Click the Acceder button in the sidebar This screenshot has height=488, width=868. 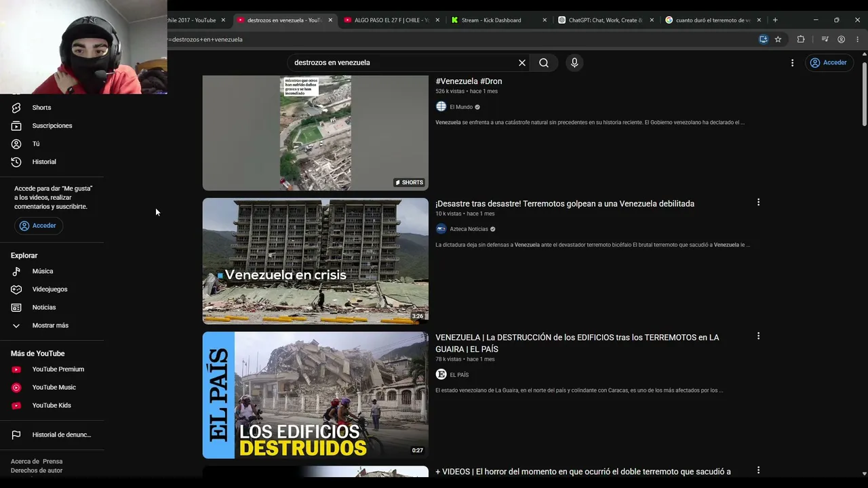pyautogui.click(x=39, y=226)
